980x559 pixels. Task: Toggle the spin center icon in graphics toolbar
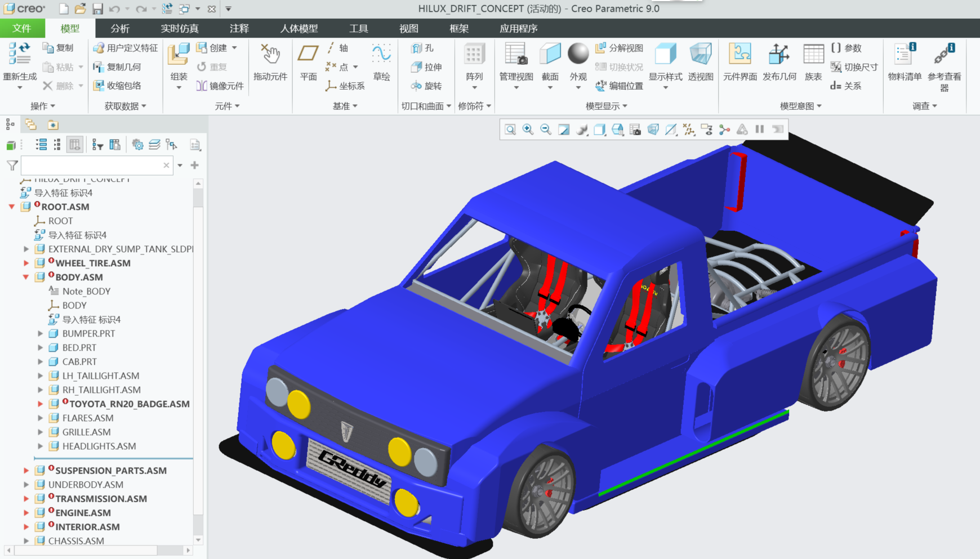(724, 129)
